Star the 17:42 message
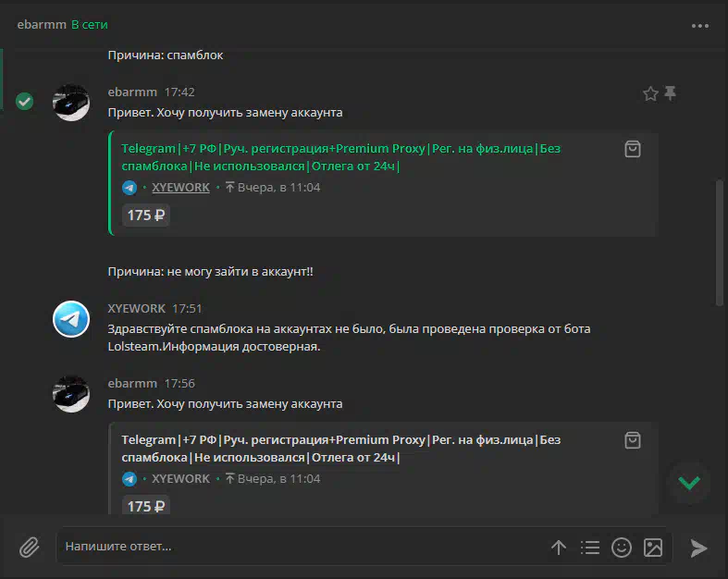This screenshot has height=579, width=728. tap(650, 93)
